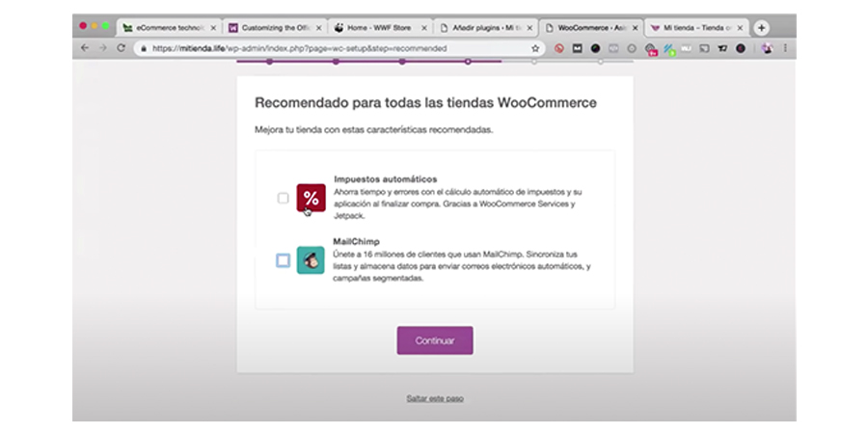Click the first step dot in setup progress bar
The height and width of the screenshot is (434, 868).
tap(269, 62)
